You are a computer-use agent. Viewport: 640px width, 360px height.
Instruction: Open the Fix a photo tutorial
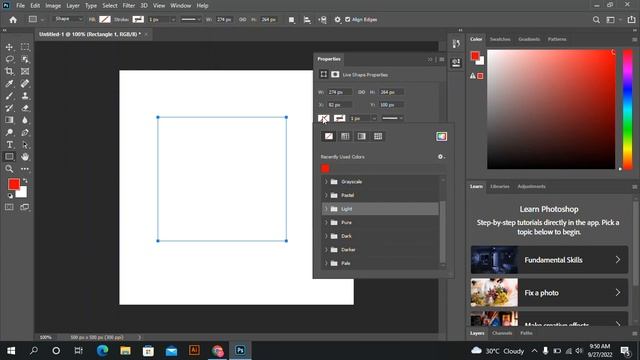pos(549,293)
